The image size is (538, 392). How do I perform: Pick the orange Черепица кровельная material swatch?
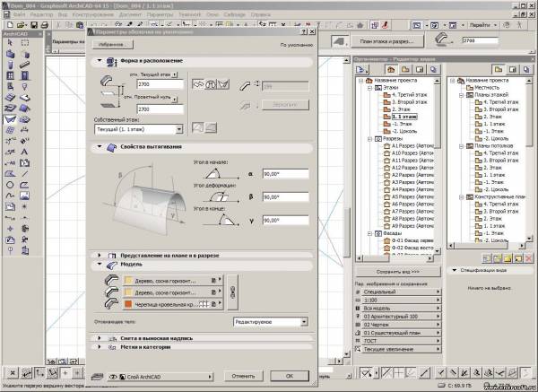click(x=128, y=304)
